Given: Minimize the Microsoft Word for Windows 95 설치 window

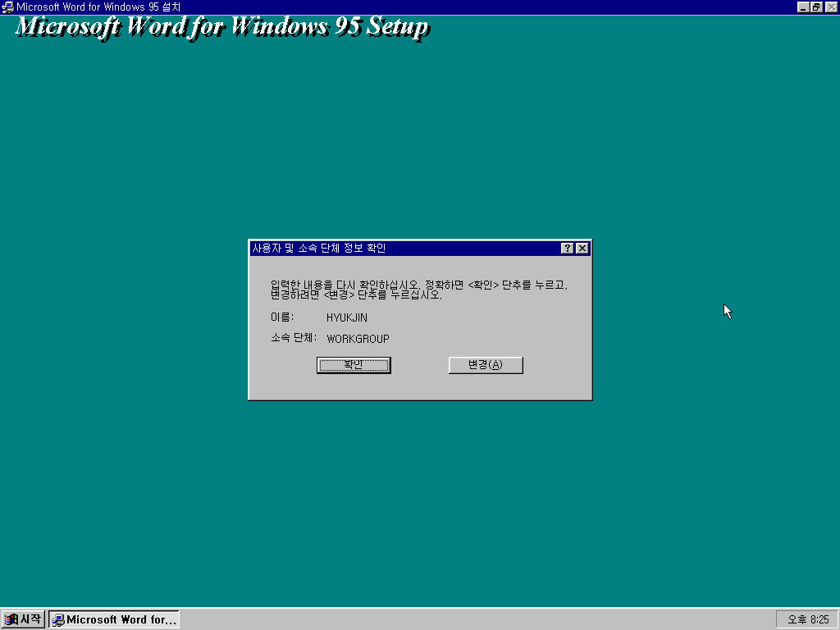Looking at the screenshot, I should tap(802, 7).
